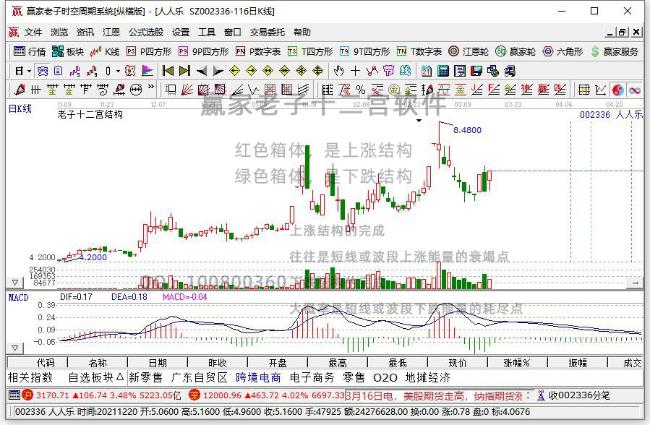Select the hand pan tool

[x=339, y=71]
